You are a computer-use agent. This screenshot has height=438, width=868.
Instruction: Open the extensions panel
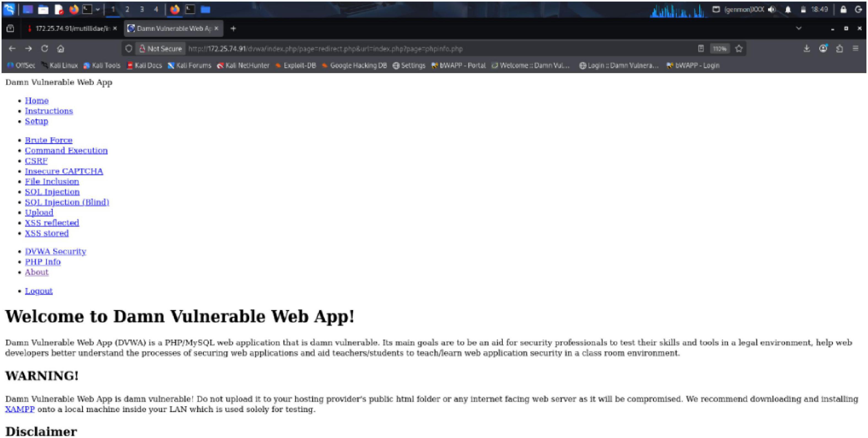tap(839, 49)
